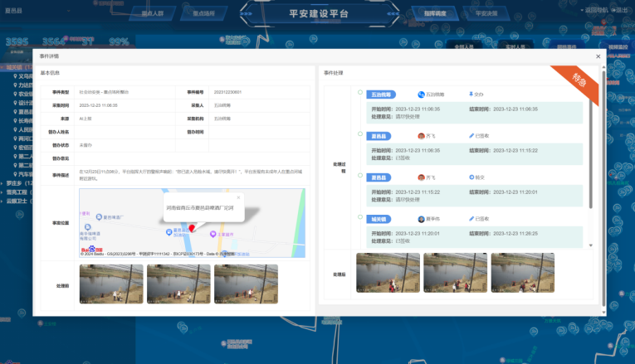Click 齐飞 avatar in the 已签收 step

[421, 136]
